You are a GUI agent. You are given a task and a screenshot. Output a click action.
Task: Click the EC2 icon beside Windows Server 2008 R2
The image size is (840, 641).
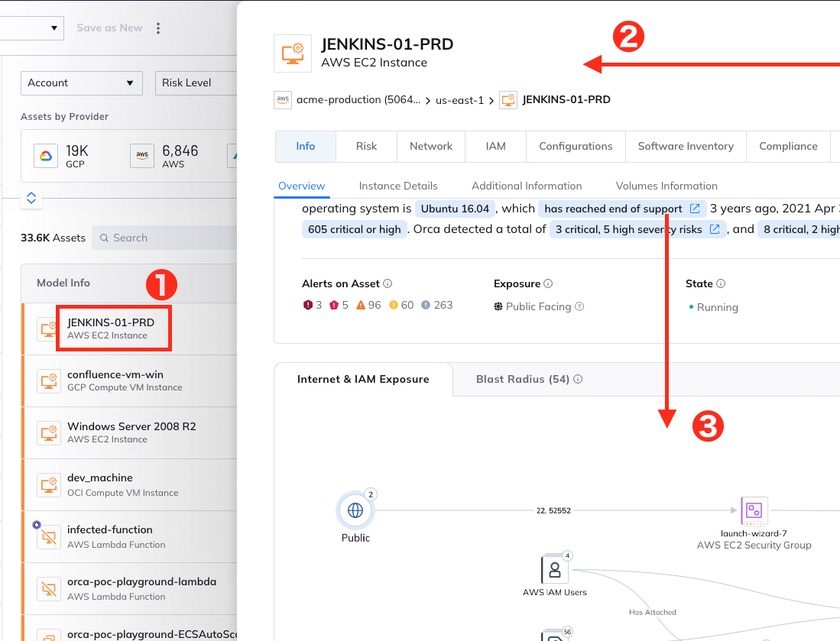49,432
